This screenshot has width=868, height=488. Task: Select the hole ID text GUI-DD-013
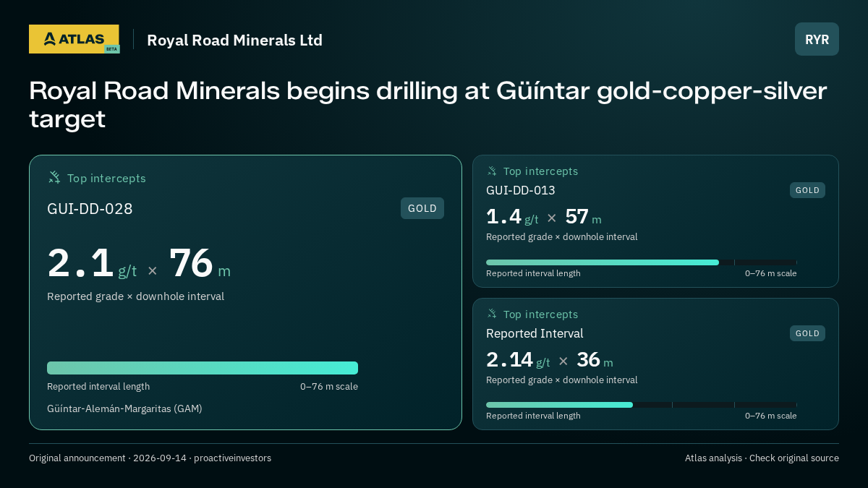(521, 190)
